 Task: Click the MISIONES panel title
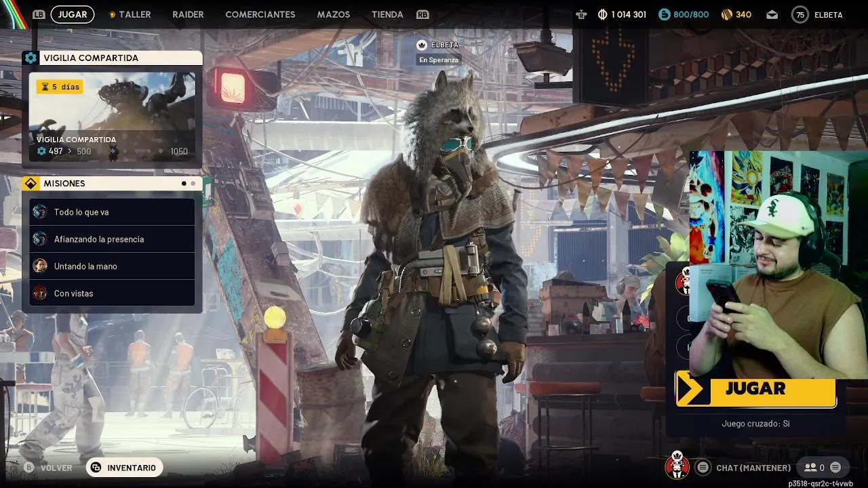point(64,184)
